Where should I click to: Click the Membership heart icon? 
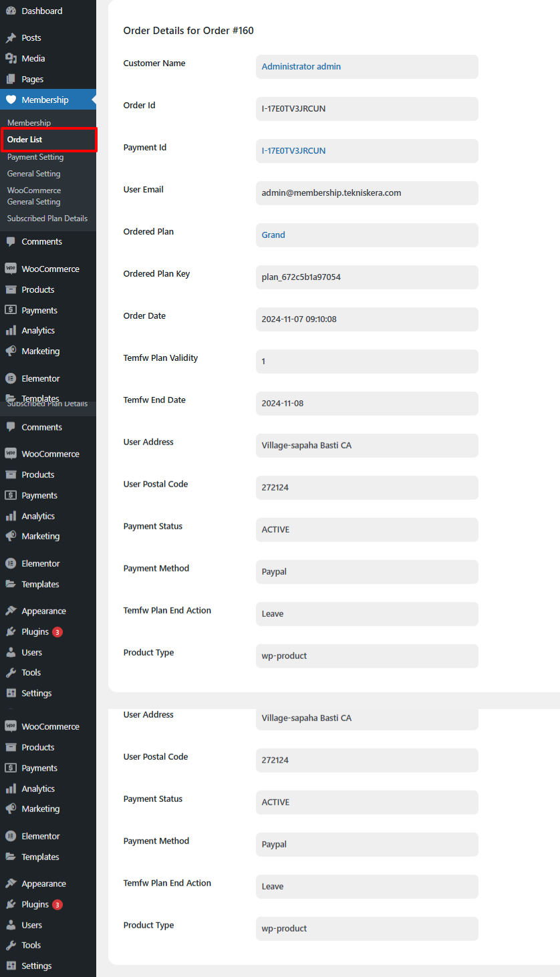pyautogui.click(x=11, y=100)
